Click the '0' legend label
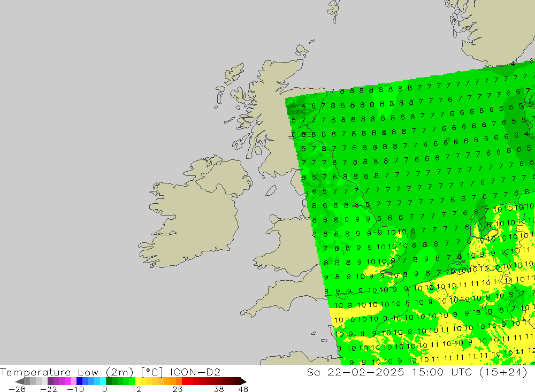 [x=104, y=389]
